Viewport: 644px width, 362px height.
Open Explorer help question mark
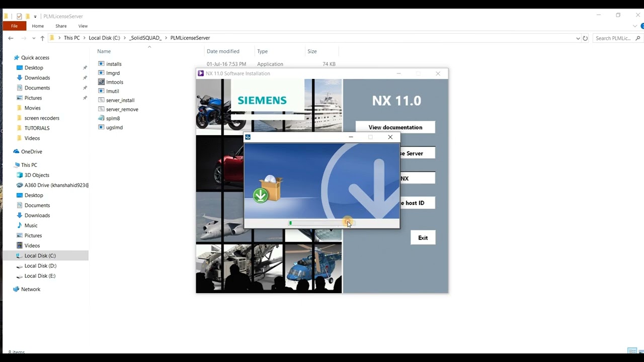click(642, 26)
